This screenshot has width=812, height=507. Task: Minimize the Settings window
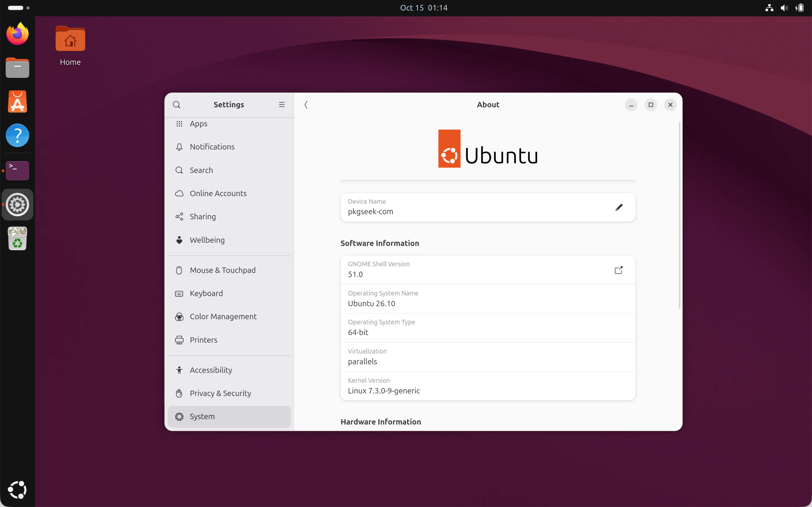click(x=631, y=105)
